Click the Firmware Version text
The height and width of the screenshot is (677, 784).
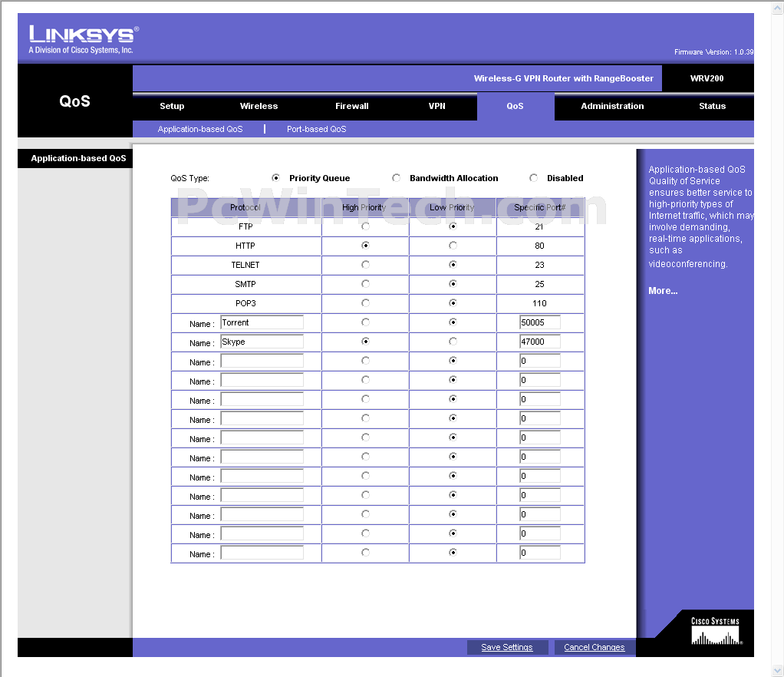713,52
